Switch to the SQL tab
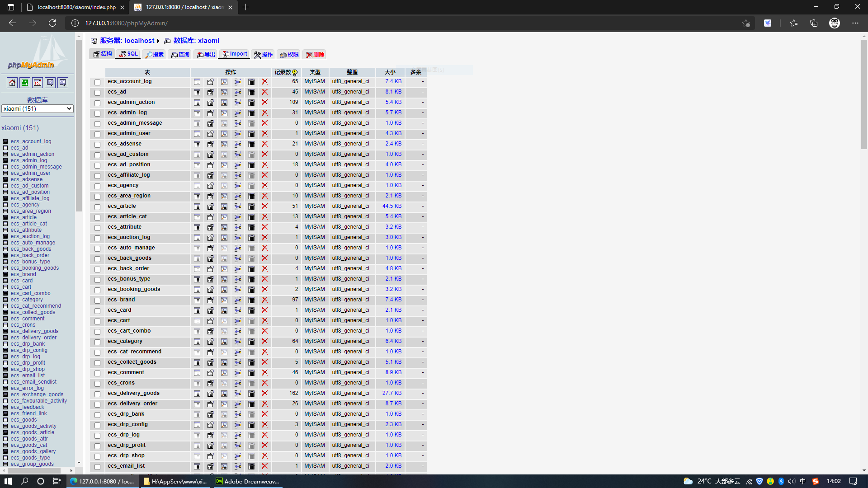This screenshot has width=868, height=488. [128, 54]
